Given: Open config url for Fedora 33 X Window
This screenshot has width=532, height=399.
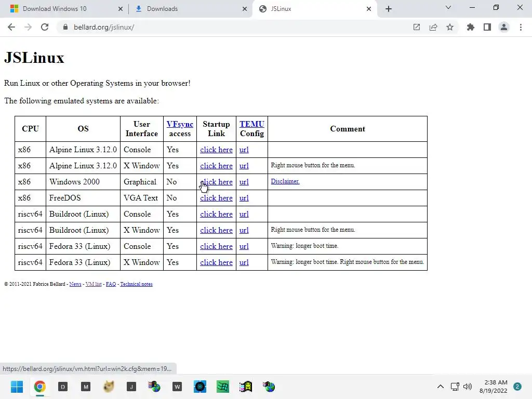Looking at the screenshot, I should (x=244, y=262).
